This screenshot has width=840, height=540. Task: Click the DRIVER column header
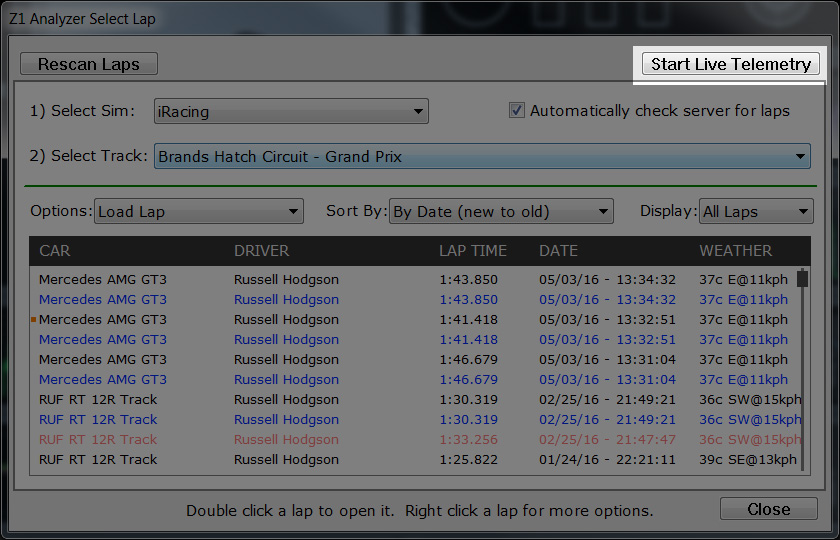pos(261,251)
